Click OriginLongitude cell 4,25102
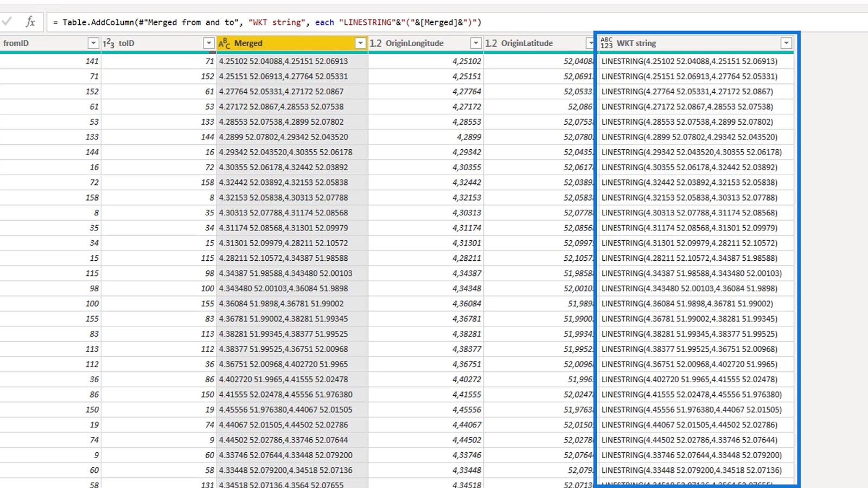868x488 pixels. 425,61
